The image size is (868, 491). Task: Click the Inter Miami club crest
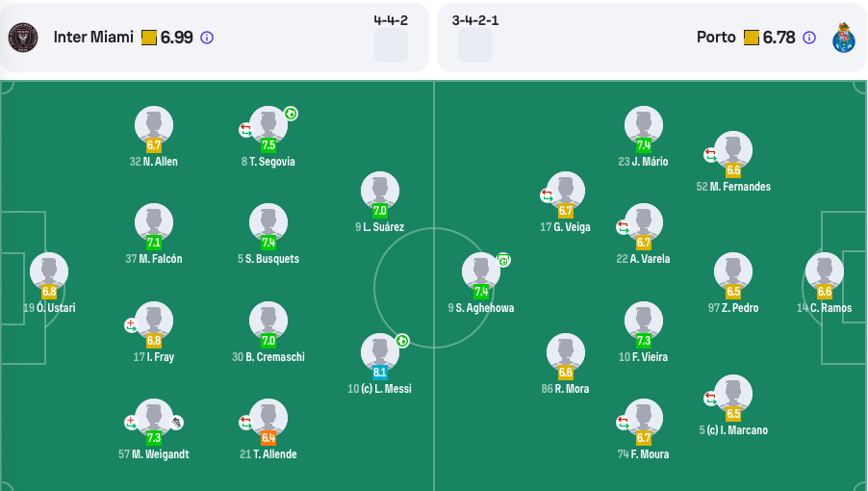tap(23, 38)
